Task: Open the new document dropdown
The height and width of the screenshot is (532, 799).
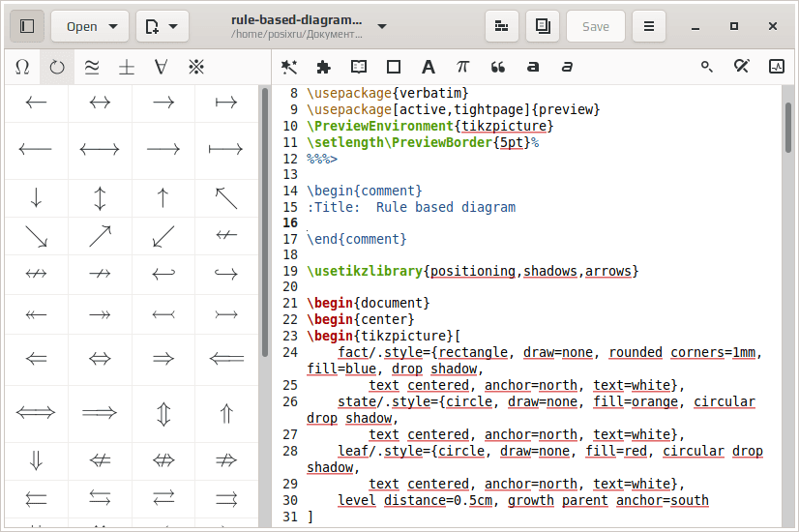Action: (x=163, y=26)
